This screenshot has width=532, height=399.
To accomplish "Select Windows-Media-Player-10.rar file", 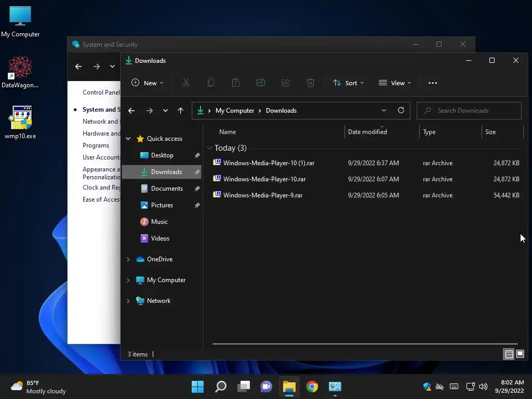I will 366,179.
